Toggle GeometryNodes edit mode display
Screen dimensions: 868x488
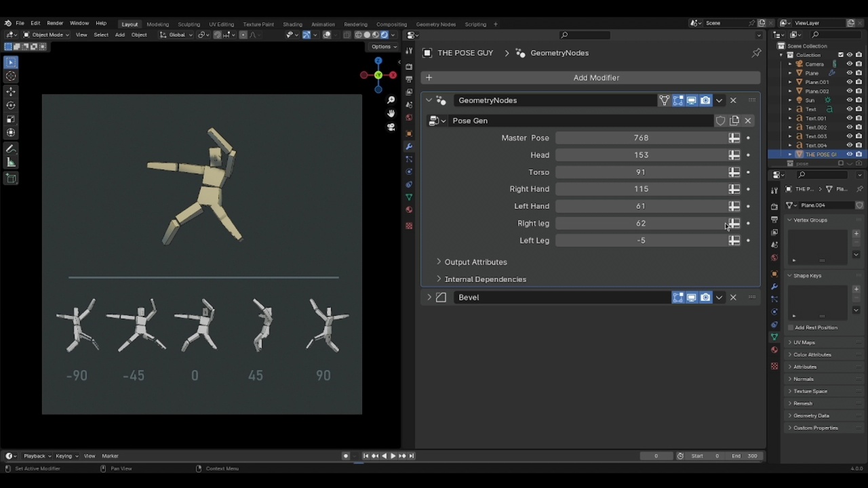point(678,100)
